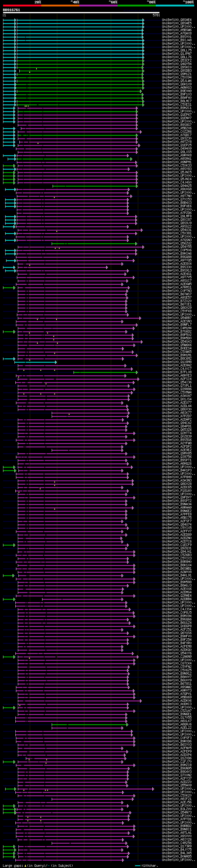
Task: Open hit UniRef100_C4J4G0
Action: 177,182
